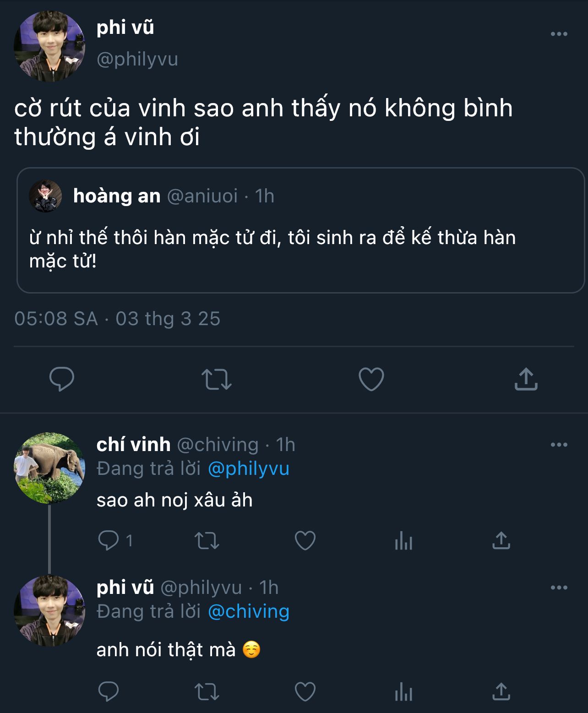This screenshot has width=588, height=713.
Task: Open phi vũ's profile picture at top
Action: 49,46
